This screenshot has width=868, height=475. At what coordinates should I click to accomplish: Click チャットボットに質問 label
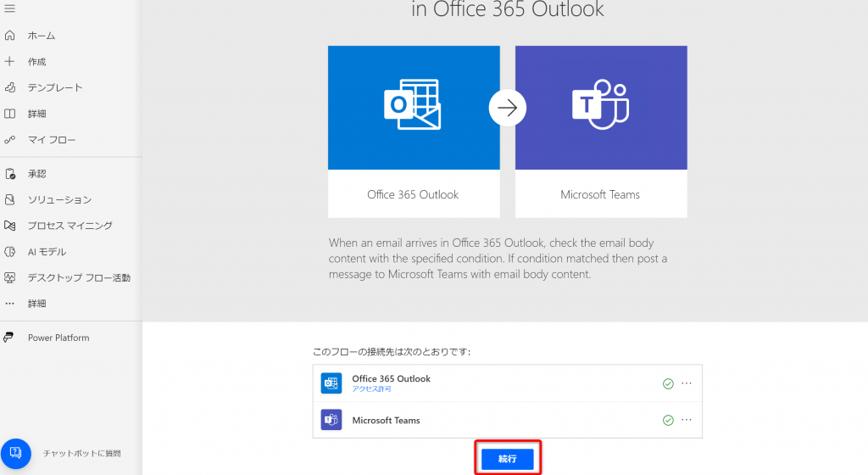point(82,454)
